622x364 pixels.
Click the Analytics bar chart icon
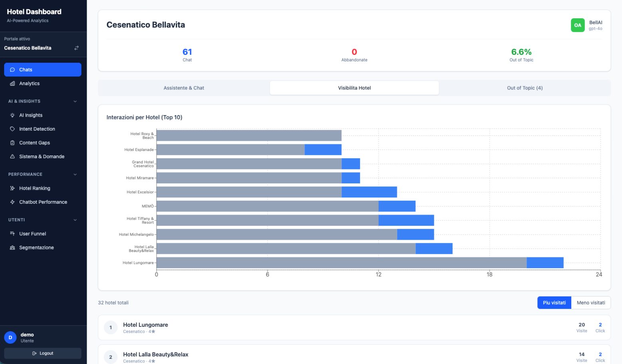(x=12, y=84)
